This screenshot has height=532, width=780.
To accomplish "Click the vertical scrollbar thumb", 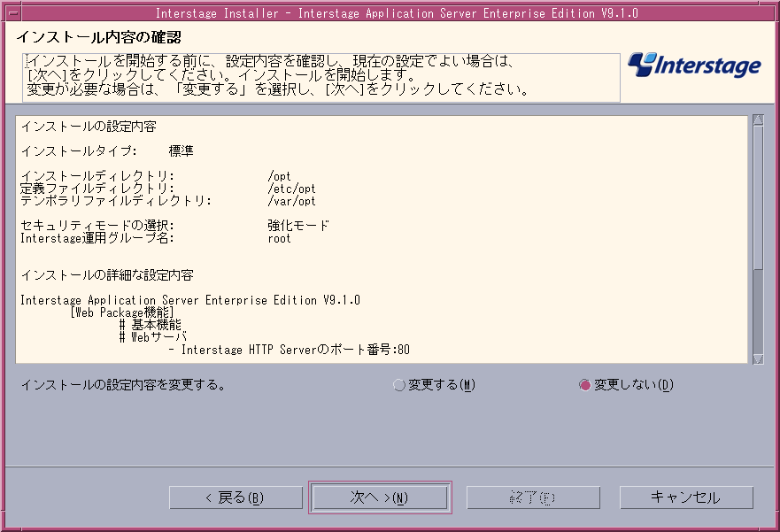I will point(758,197).
